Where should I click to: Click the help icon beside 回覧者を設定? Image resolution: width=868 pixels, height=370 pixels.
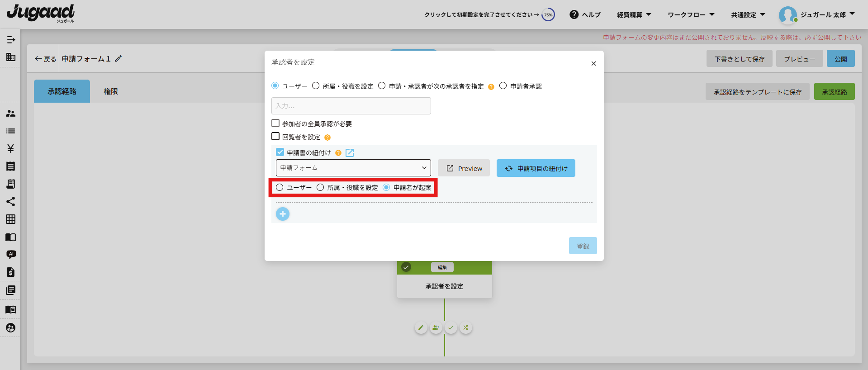327,138
